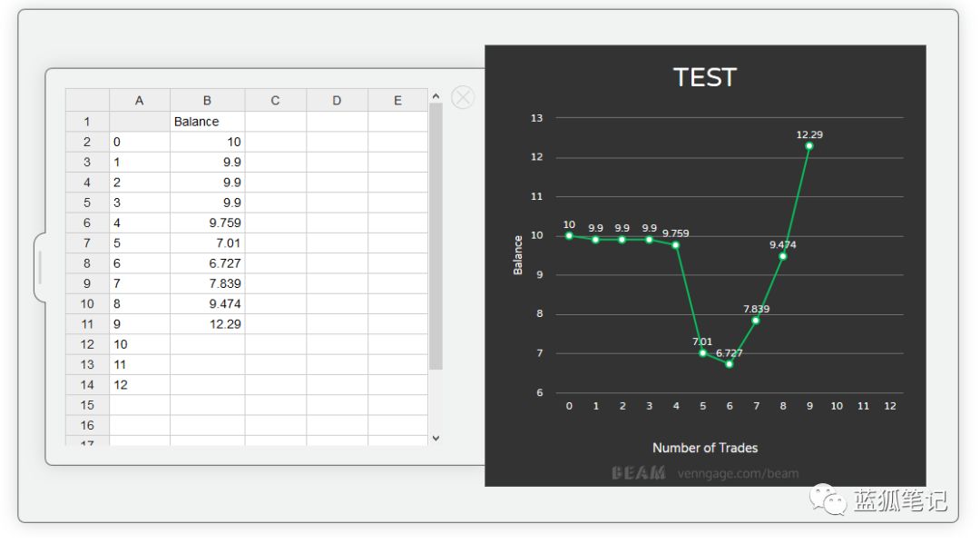Viewport: 980px width, 544px height.
Task: Click the cell containing 6.727
Action: coord(207,263)
